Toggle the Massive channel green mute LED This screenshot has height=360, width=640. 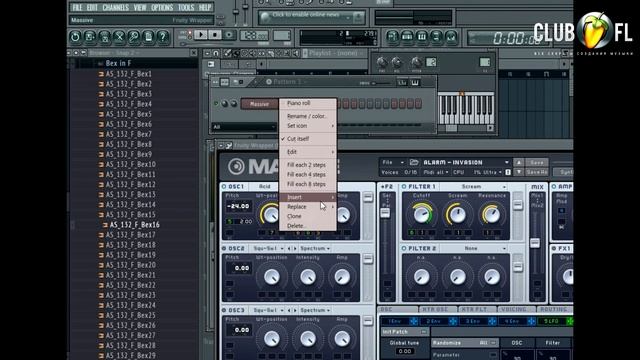tap(216, 104)
